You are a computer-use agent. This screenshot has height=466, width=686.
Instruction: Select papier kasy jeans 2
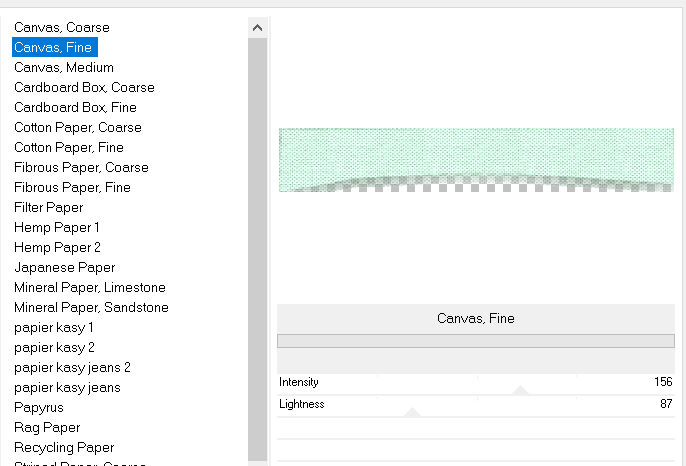(x=72, y=367)
